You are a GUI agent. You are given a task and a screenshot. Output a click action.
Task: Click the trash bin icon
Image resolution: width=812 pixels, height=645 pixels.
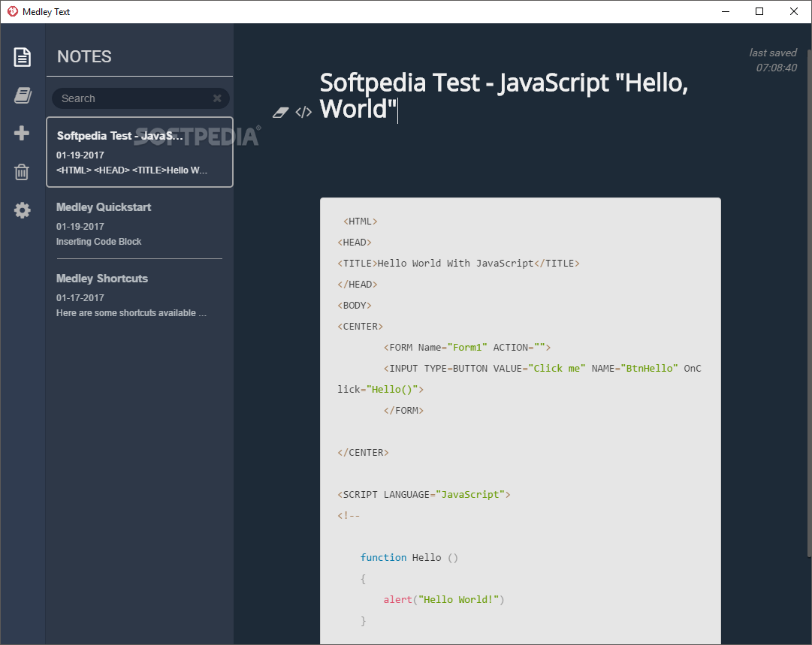[x=22, y=172]
